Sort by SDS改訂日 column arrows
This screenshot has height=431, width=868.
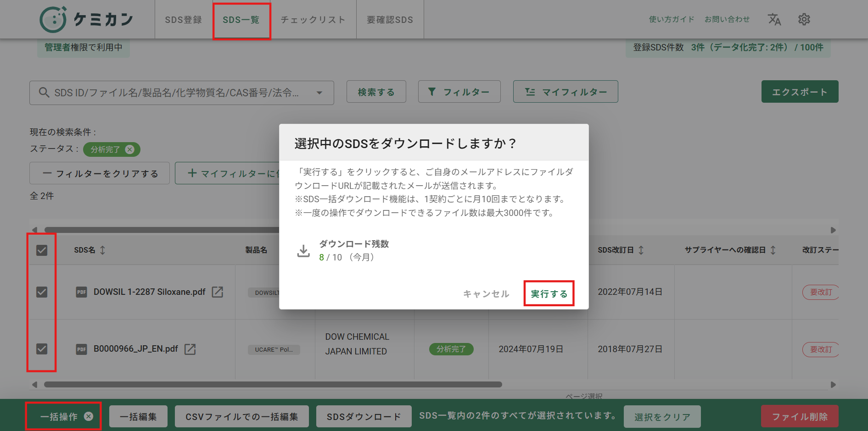641,250
